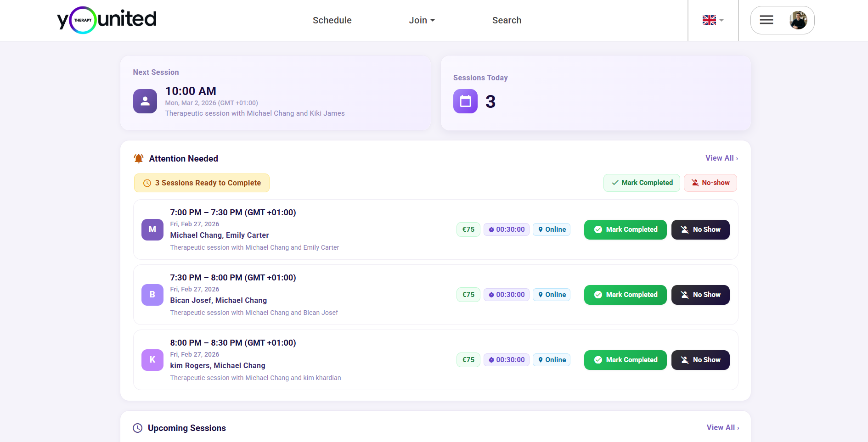The image size is (868, 442).
Task: Open the profile avatar picture
Action: pos(798,20)
